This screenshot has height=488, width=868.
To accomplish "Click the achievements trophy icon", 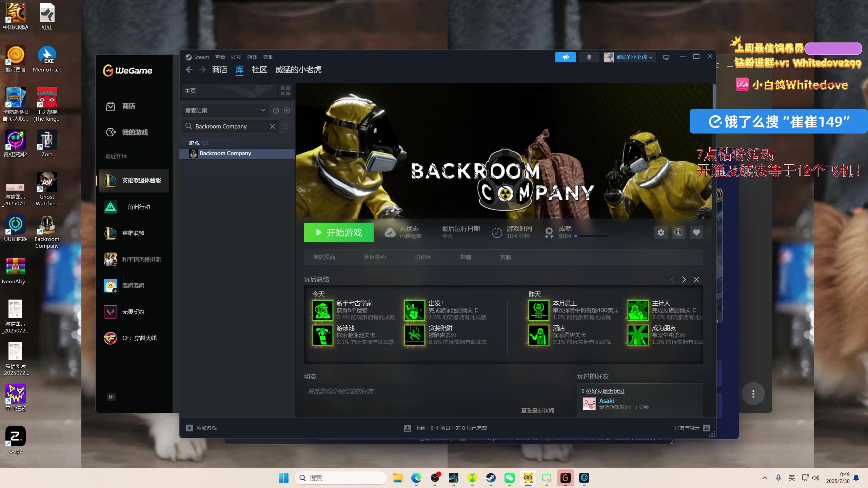I will [549, 232].
